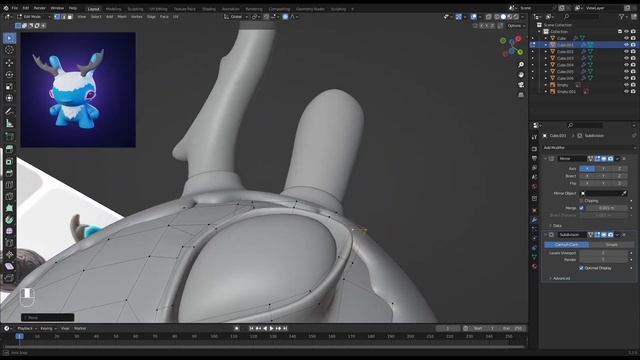Select the Loop Cut tool

click(9, 185)
